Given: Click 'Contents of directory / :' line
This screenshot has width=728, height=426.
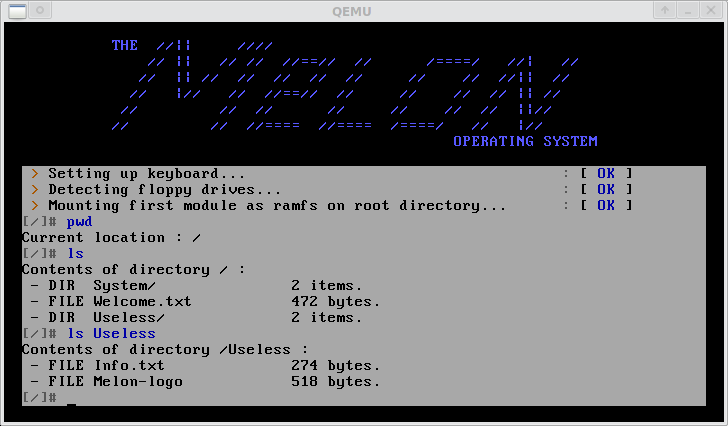Looking at the screenshot, I should coord(134,270).
